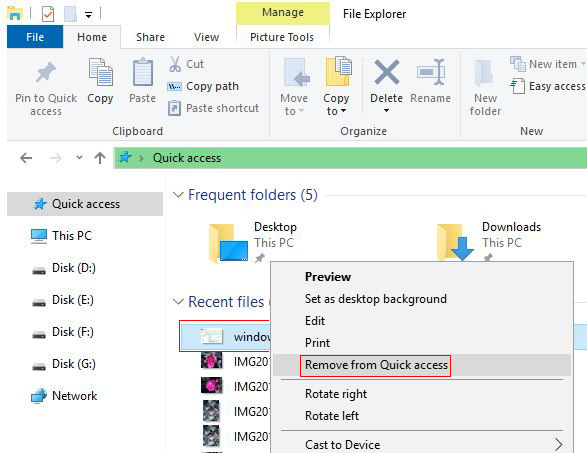Switch to the View tab
The image size is (587, 453).
pyautogui.click(x=206, y=37)
